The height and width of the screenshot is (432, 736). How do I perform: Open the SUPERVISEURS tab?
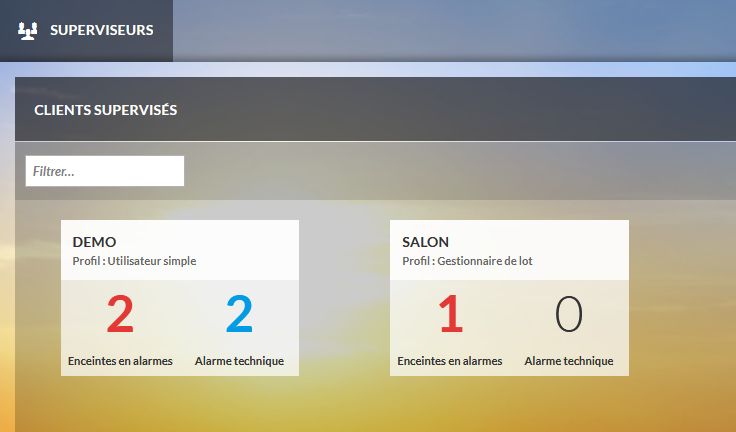click(86, 31)
